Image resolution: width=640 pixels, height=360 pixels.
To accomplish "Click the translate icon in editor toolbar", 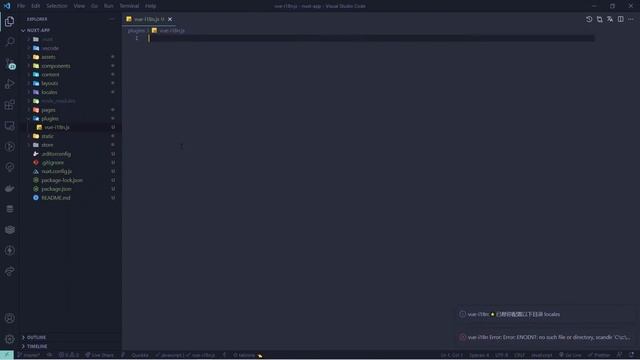I will coord(610,19).
